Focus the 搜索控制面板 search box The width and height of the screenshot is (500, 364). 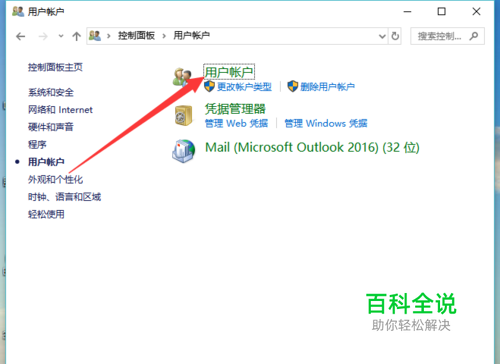tap(447, 36)
